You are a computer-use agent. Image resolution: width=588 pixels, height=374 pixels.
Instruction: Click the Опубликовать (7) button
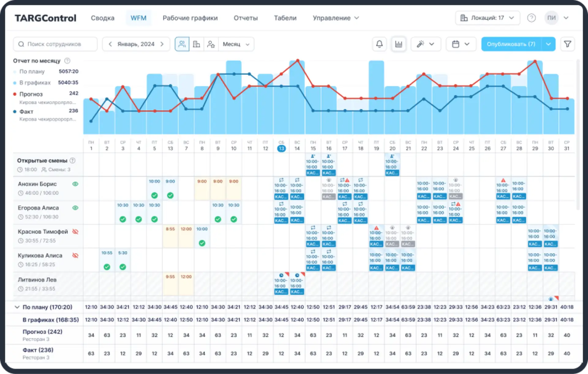[x=511, y=44]
